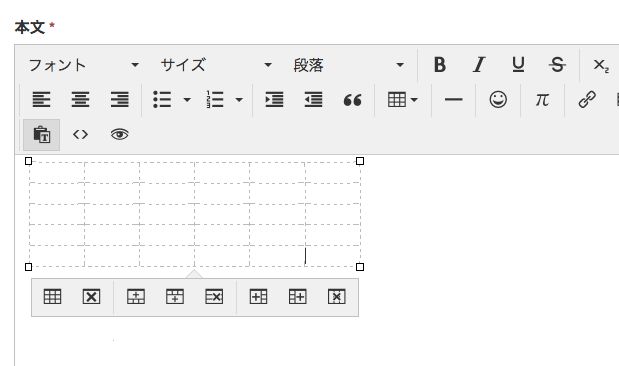Screen dimensions: 619x366
Task: Open the insert table menu
Action: 402,99
